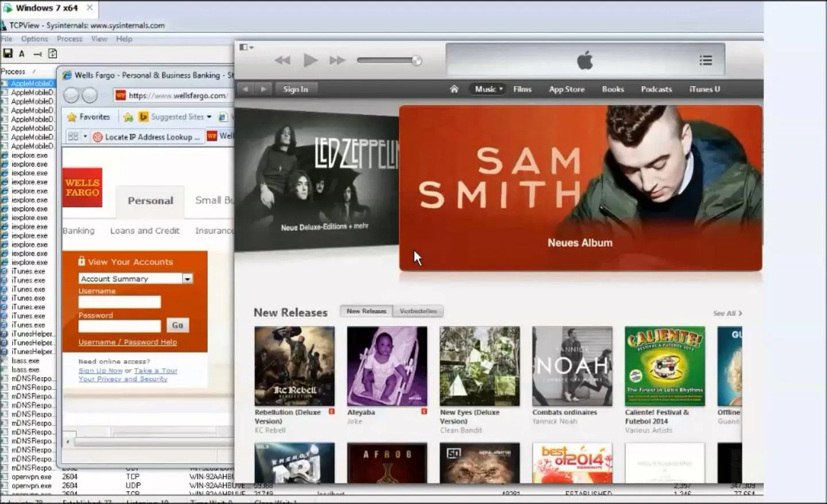The height and width of the screenshot is (504, 827).
Task: Open the Banking menu on Wells Fargo
Action: (x=79, y=230)
